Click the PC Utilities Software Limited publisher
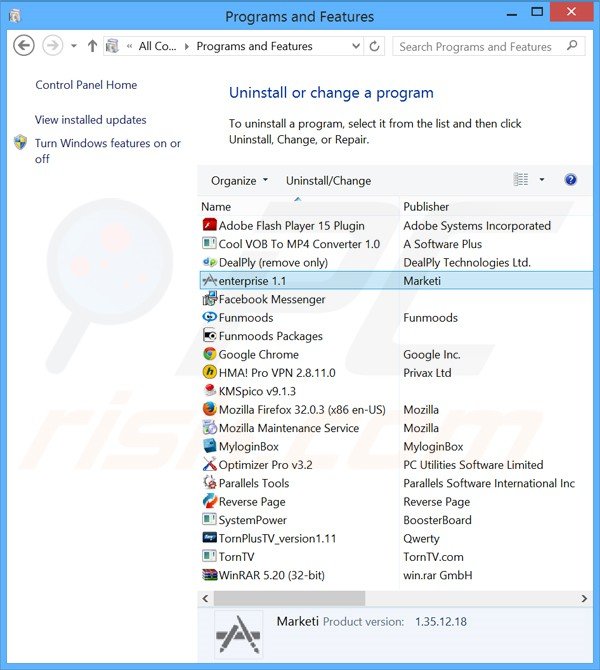 pos(473,464)
